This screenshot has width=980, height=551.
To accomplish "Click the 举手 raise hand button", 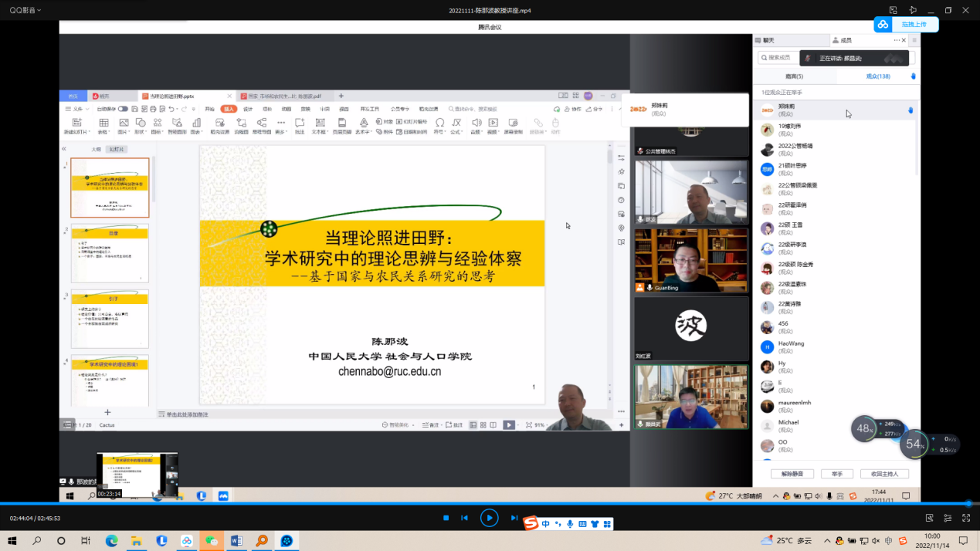I will tap(837, 474).
